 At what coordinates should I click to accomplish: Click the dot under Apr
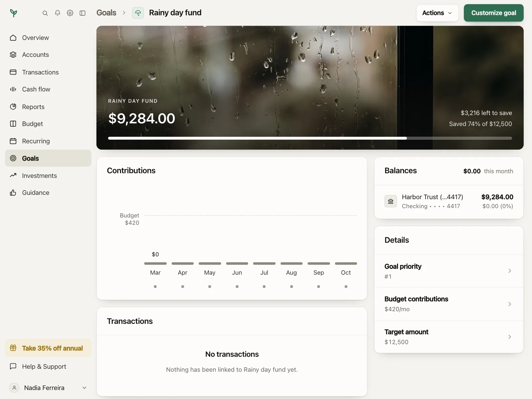[183, 286]
